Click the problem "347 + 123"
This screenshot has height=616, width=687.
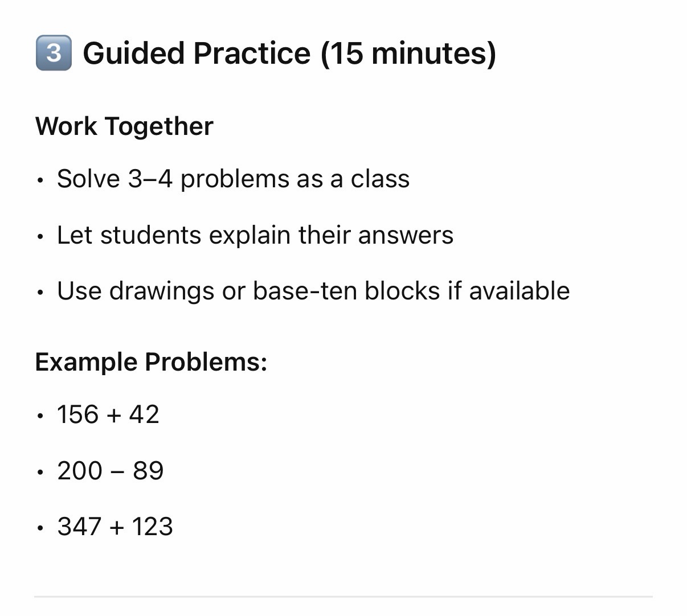pos(114,527)
